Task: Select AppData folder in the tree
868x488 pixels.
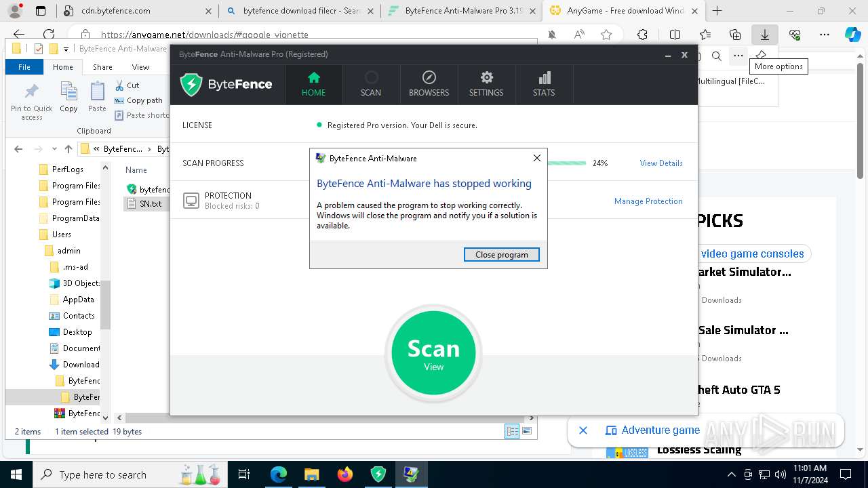Action: [72, 300]
